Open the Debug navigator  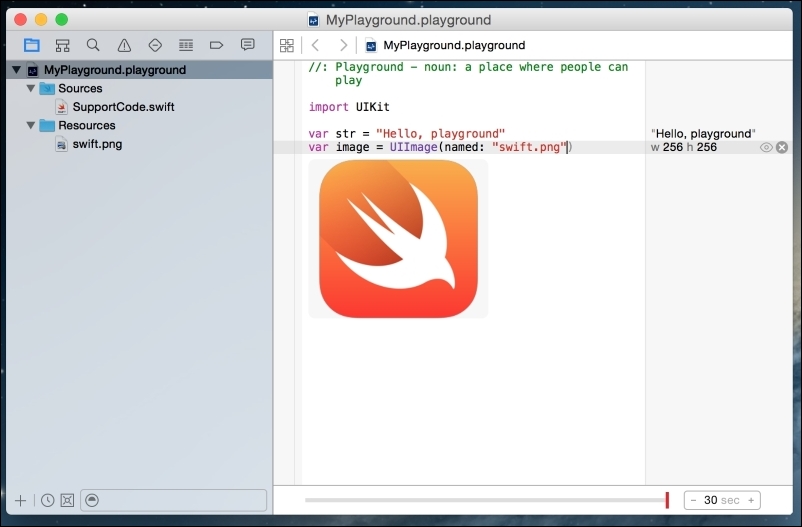tap(185, 45)
